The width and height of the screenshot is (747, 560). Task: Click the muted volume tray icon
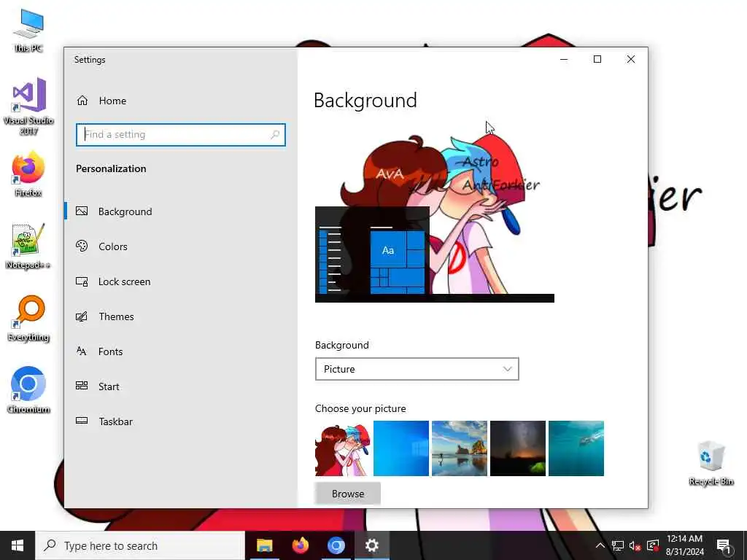point(635,545)
